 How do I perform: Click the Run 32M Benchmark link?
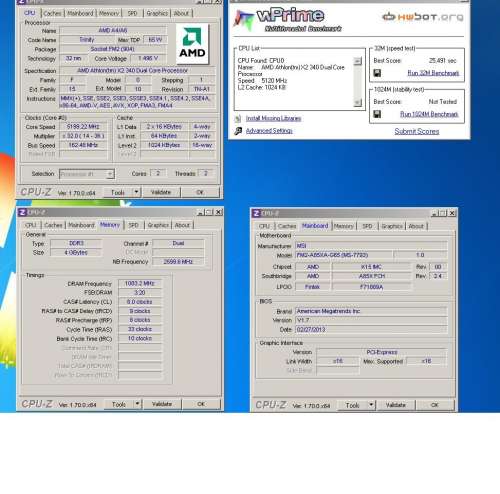pos(433,73)
